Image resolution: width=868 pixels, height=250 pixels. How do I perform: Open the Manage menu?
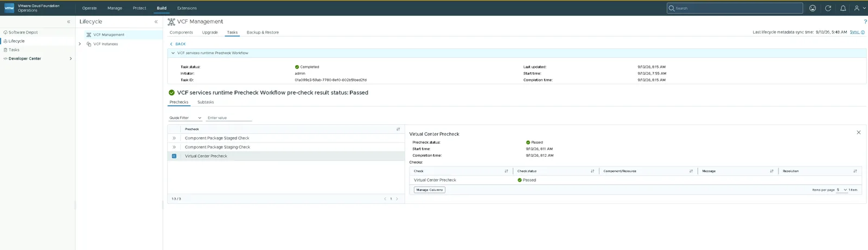pyautogui.click(x=114, y=8)
